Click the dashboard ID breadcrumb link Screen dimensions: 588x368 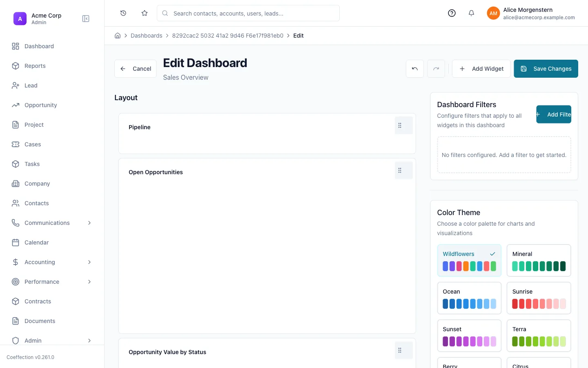pyautogui.click(x=228, y=36)
